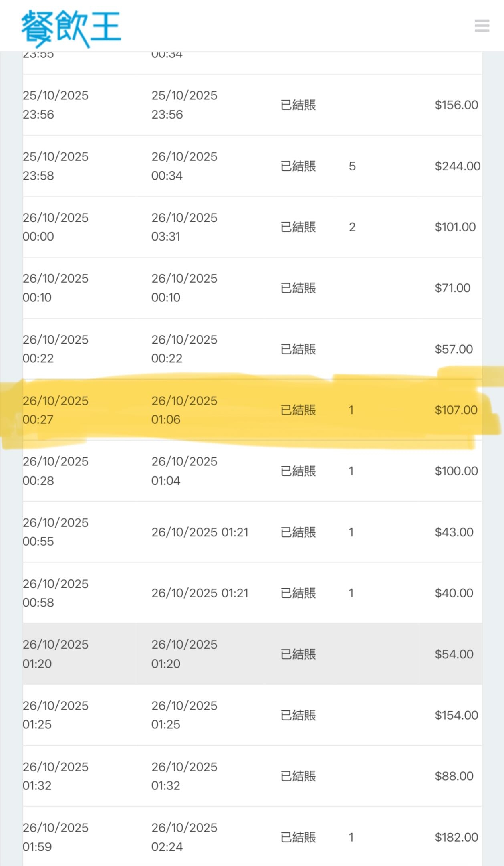Viewport: 504px width, 866px height.
Task: Click the 餐飲王 logo
Action: tap(71, 27)
